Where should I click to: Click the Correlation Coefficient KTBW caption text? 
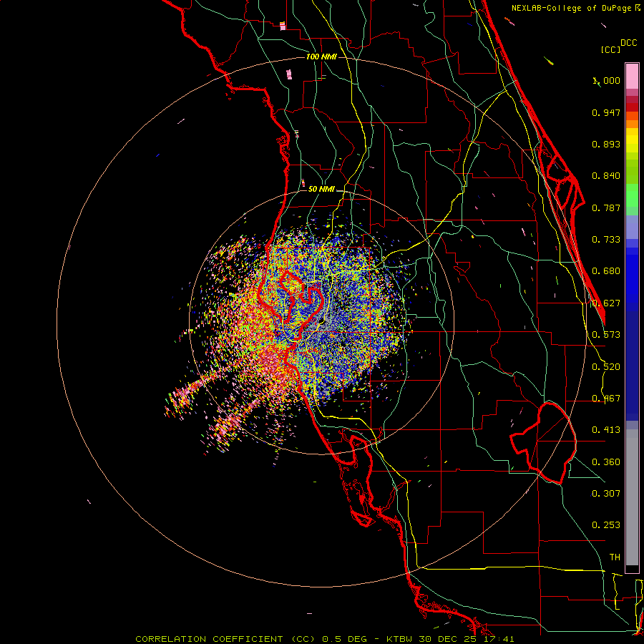click(325, 639)
